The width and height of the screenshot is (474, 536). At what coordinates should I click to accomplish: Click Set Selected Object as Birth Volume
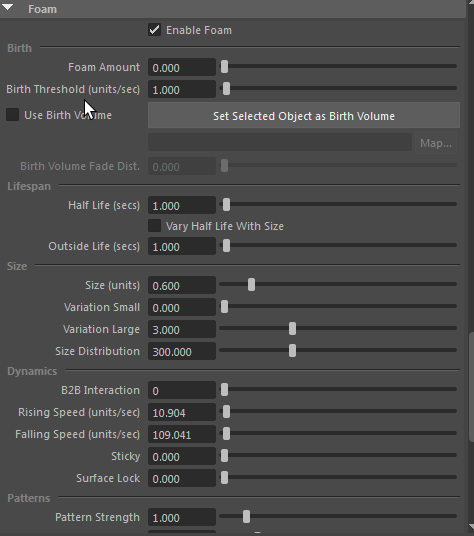[304, 115]
